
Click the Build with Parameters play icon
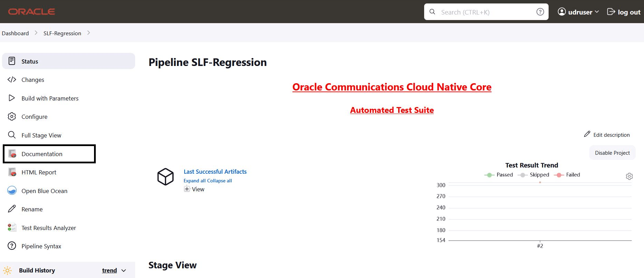(12, 98)
